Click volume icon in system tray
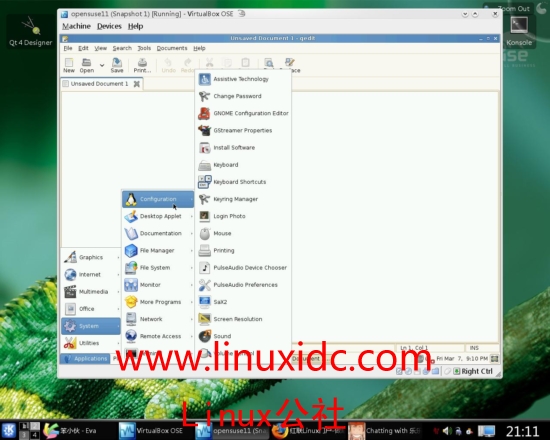Viewport: 550px width, 440px height. (x=447, y=431)
